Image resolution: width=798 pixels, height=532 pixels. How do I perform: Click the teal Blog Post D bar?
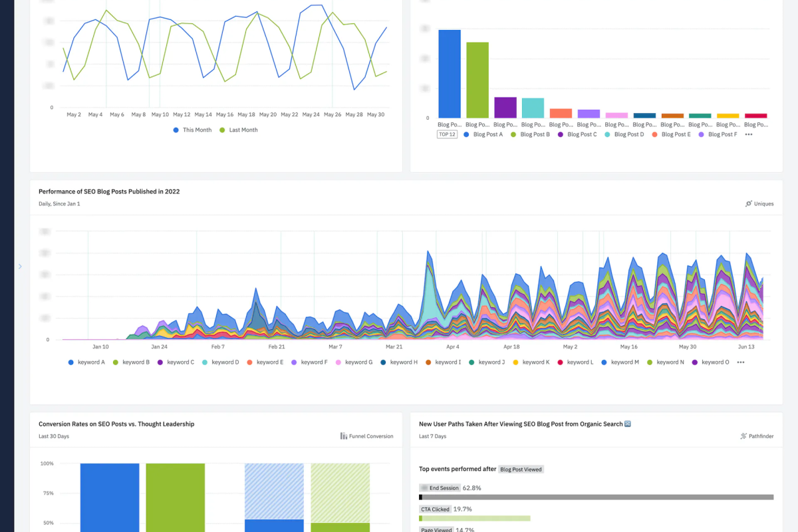[533, 108]
